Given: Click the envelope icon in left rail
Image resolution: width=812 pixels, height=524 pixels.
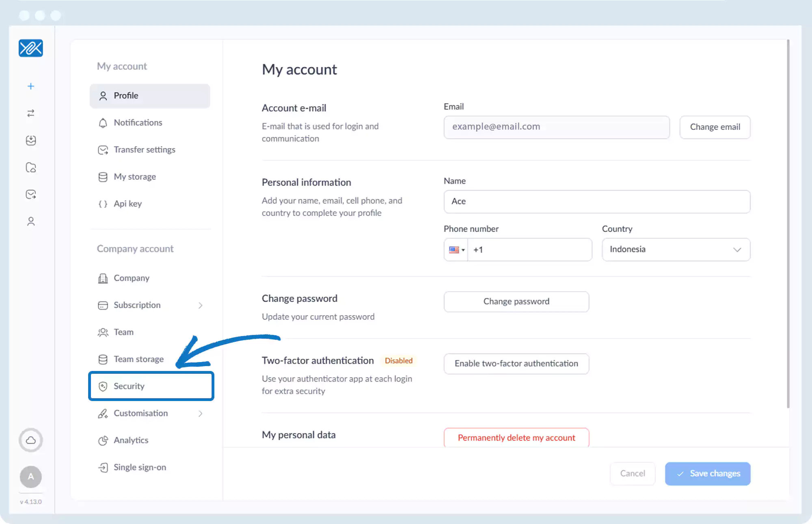Looking at the screenshot, I should point(31,194).
